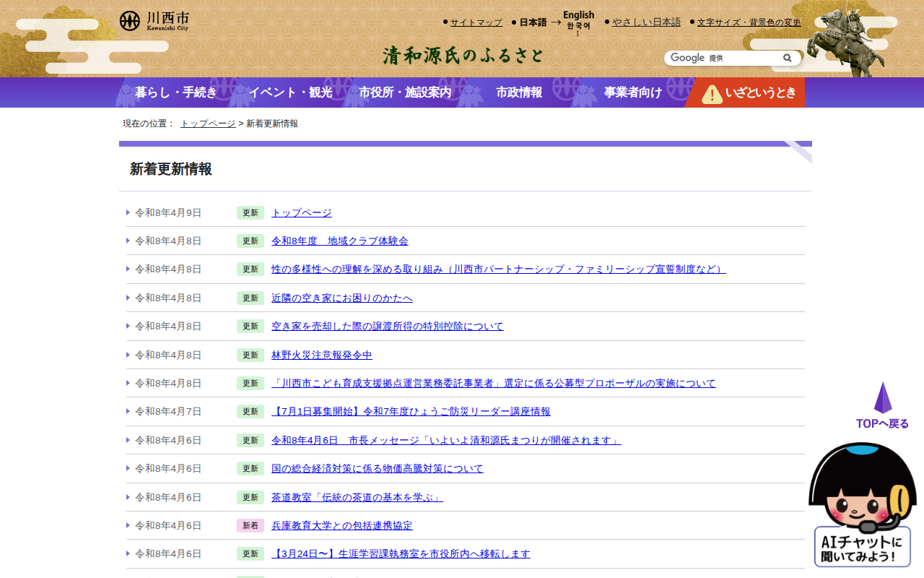This screenshot has height=578, width=924.
Task: Click the いざというとき warning icon
Action: coord(712,94)
